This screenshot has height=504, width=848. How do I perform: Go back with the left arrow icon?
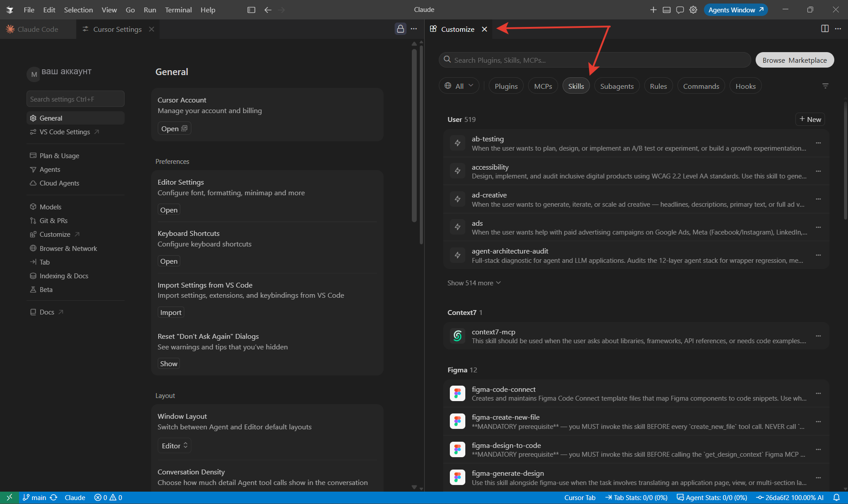[x=268, y=10]
